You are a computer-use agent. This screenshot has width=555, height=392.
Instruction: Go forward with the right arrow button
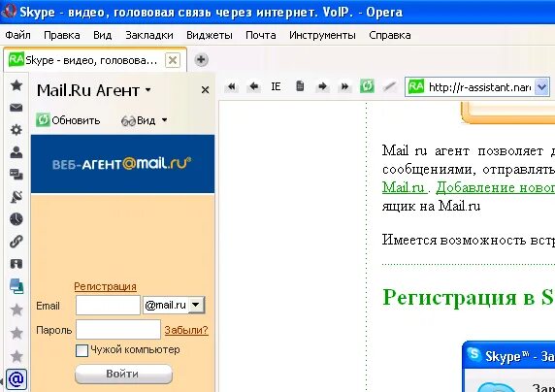click(322, 86)
